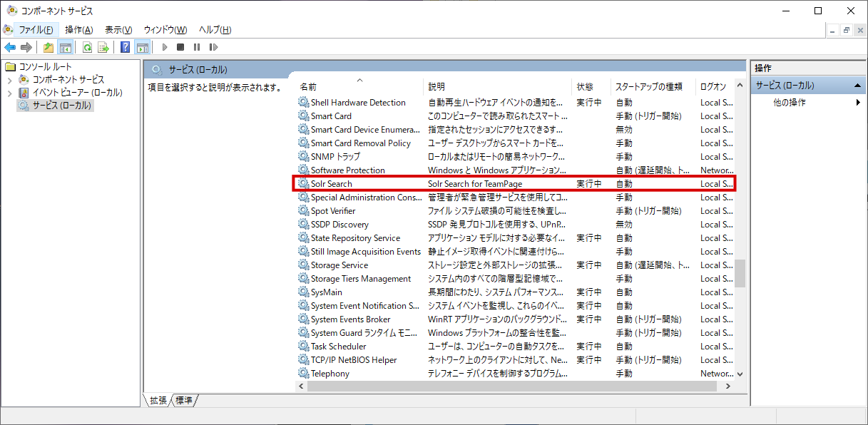Switch to the 標準 tab

coord(184,400)
